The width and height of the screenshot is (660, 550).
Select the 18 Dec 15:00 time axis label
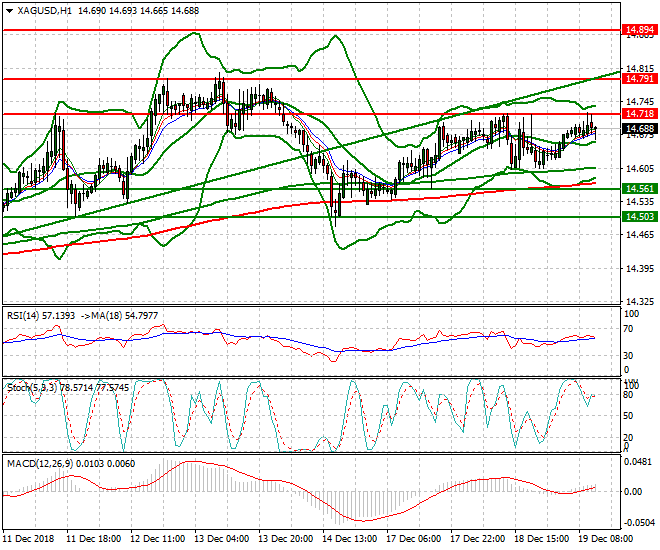click(542, 539)
